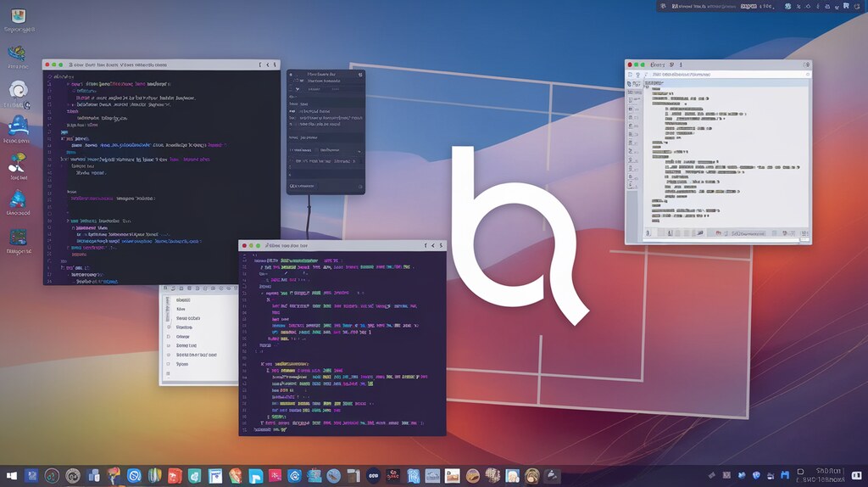Click the blue circular S icon on taskbar
The image size is (868, 487).
tap(134, 475)
